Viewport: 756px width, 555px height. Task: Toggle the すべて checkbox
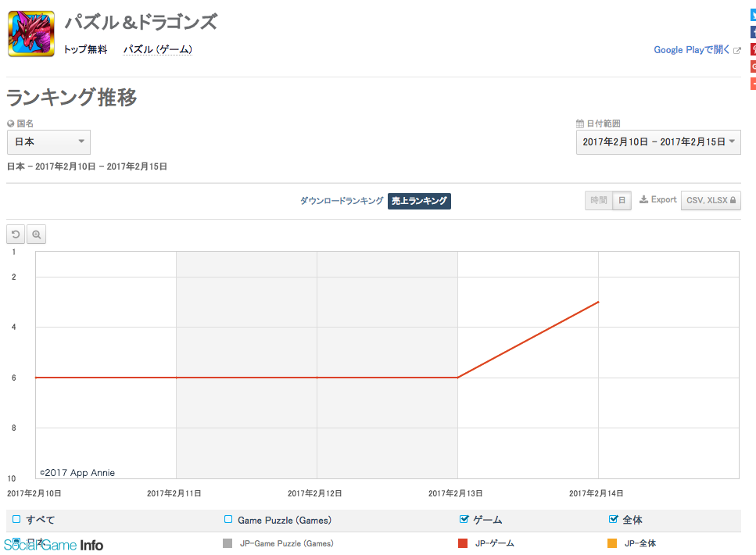tap(16, 519)
